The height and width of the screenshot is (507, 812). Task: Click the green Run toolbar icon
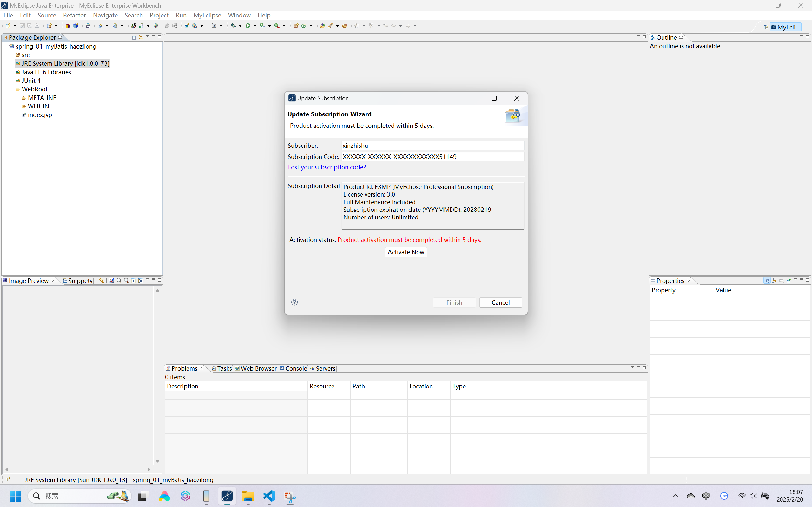248,26
